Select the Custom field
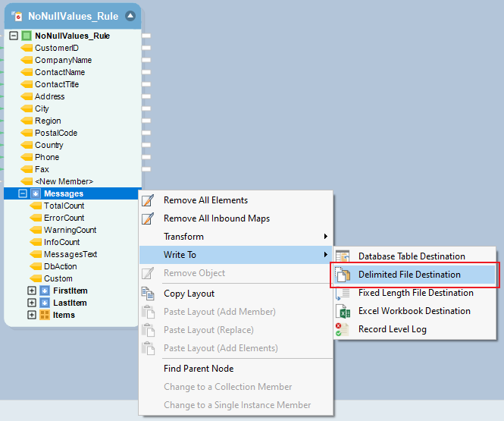 coord(58,278)
